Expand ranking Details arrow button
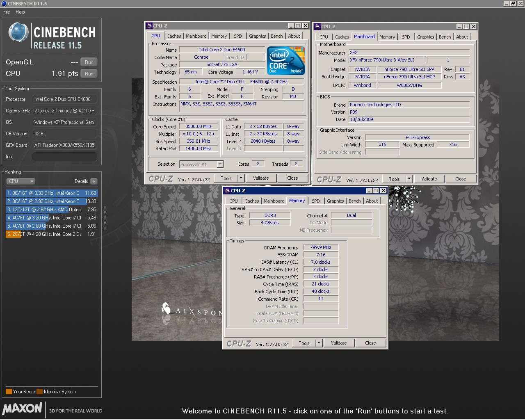The width and height of the screenshot is (525, 420). (x=94, y=181)
